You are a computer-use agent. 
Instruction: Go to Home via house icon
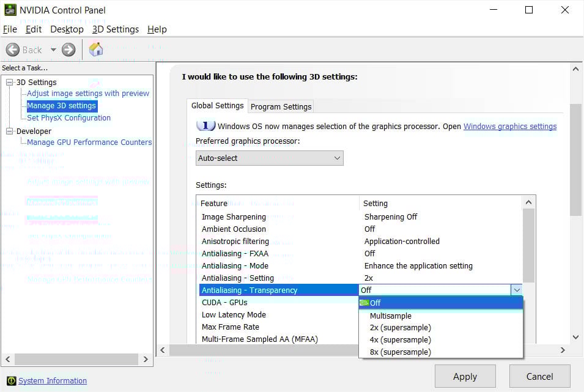[96, 49]
